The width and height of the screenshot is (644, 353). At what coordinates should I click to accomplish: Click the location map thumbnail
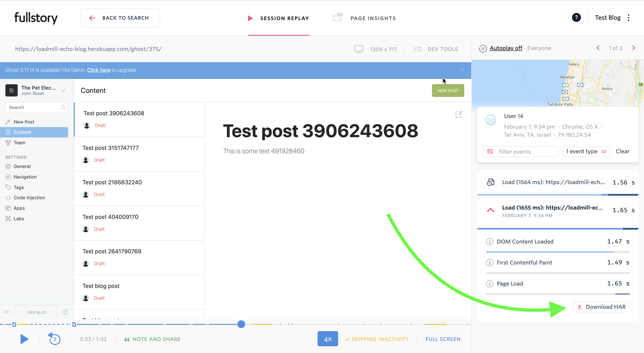tap(558, 83)
